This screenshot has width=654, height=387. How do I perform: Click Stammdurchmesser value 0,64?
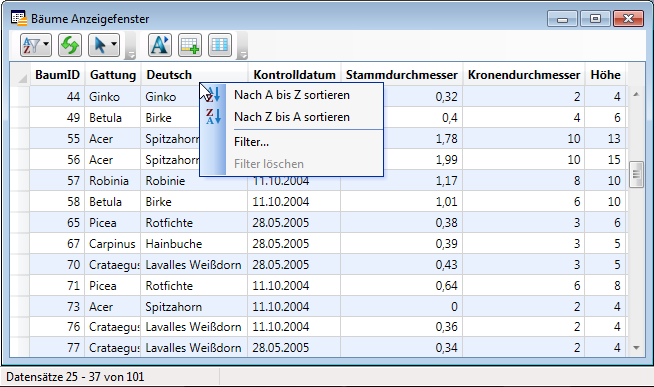pyautogui.click(x=402, y=286)
